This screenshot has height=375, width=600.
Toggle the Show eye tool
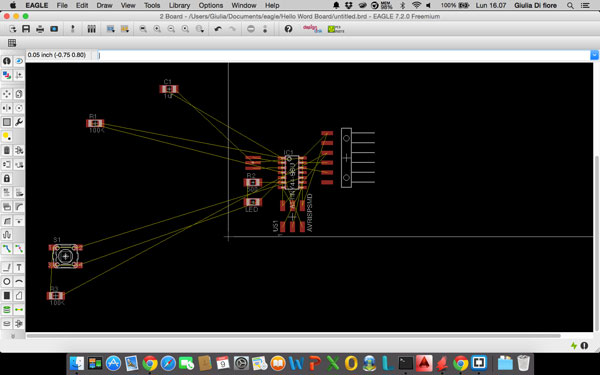[x=19, y=61]
